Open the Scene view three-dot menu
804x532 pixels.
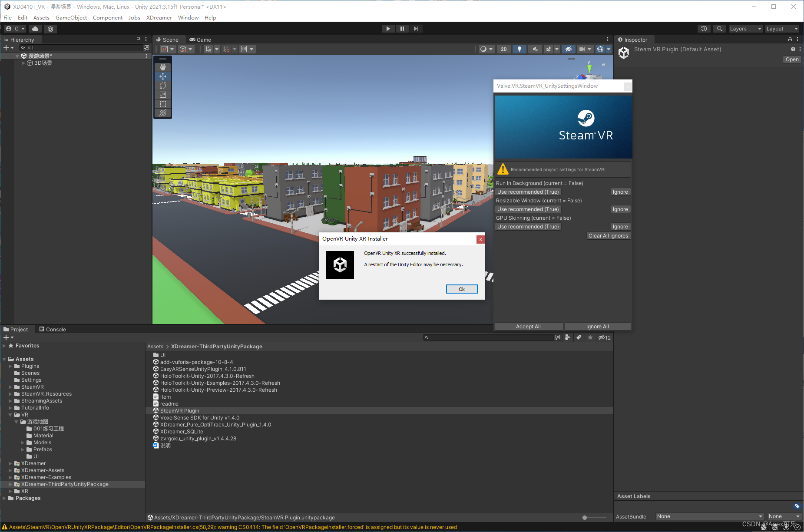pyautogui.click(x=608, y=39)
